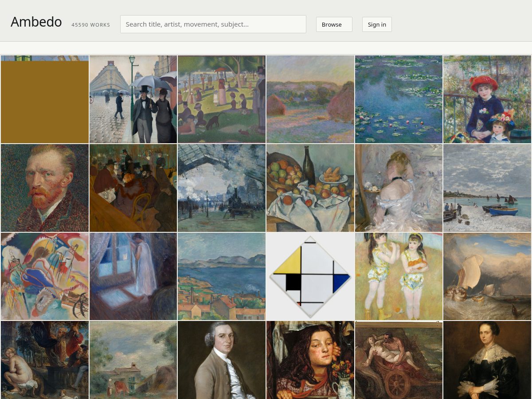
Task: Open the solid brown placeholder thumbnail
Action: click(x=45, y=99)
